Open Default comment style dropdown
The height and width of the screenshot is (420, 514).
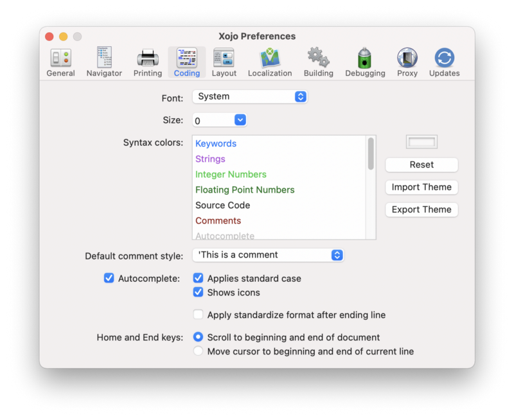pos(268,255)
